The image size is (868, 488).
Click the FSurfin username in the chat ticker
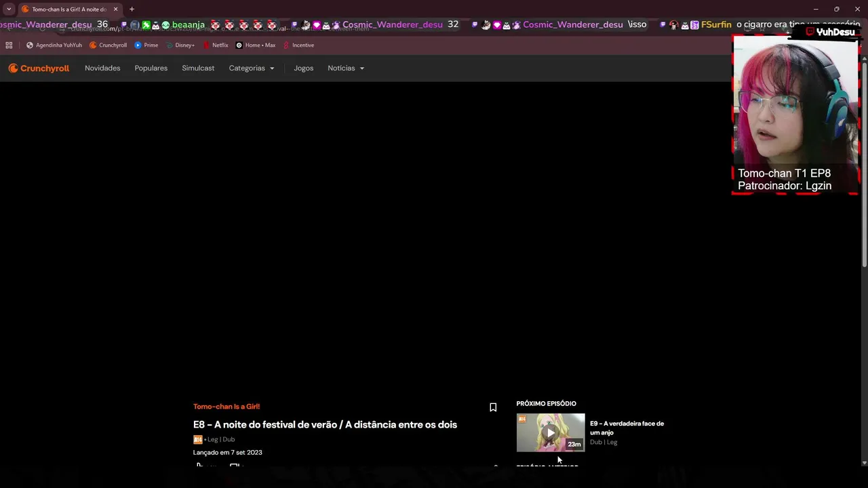tap(716, 24)
